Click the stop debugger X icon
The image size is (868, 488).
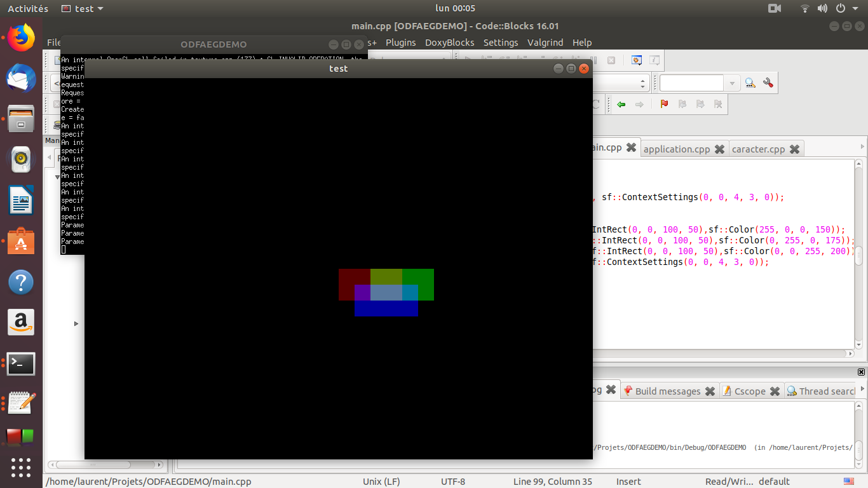611,61
